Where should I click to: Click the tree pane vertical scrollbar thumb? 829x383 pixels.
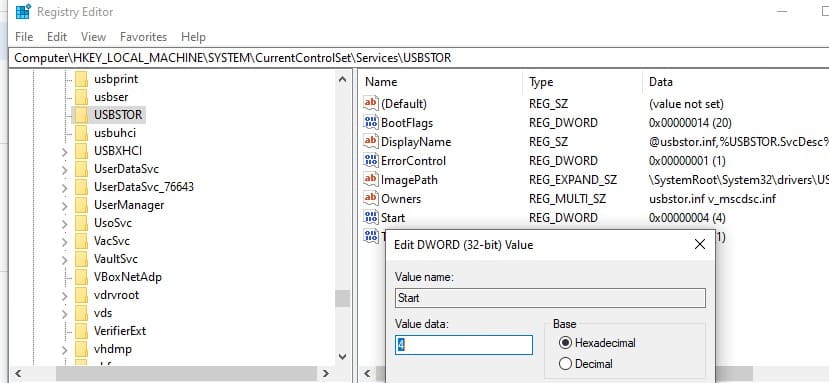(x=342, y=298)
